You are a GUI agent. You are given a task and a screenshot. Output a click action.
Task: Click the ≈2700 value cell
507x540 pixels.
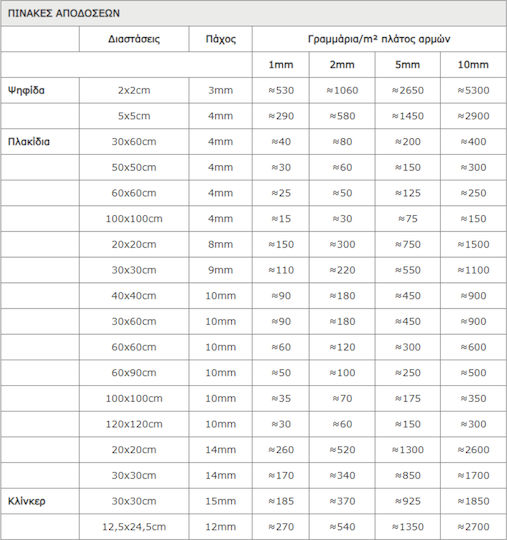473,527
